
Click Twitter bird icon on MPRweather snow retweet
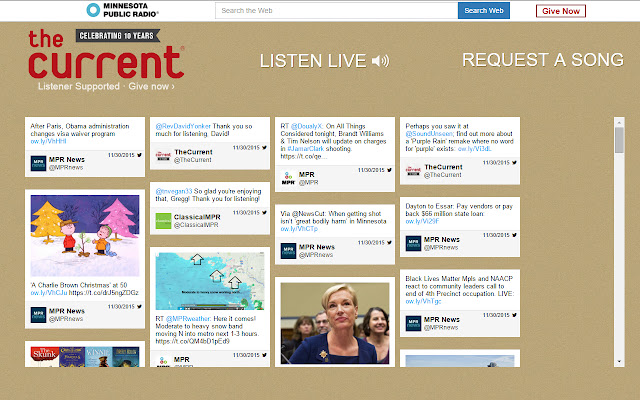click(x=264, y=355)
